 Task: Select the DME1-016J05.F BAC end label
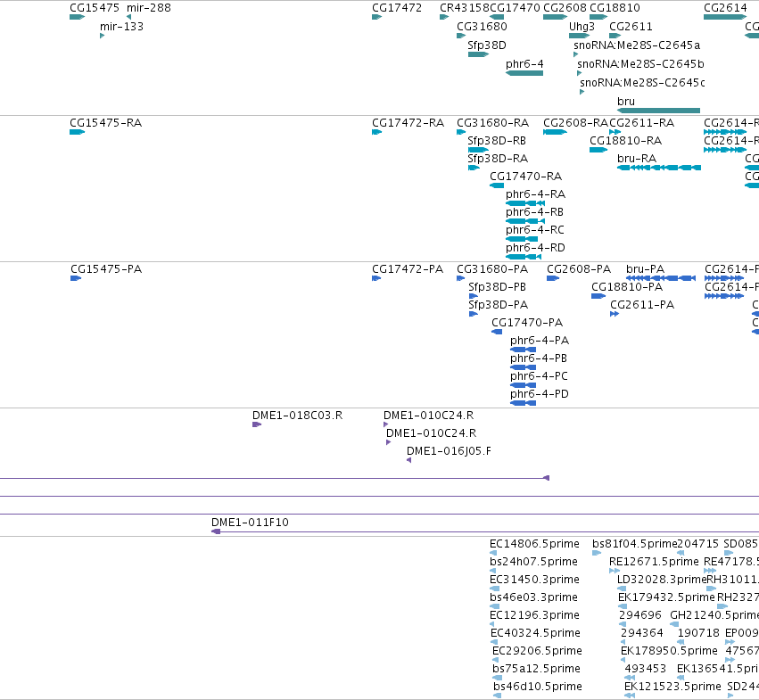[x=449, y=451]
